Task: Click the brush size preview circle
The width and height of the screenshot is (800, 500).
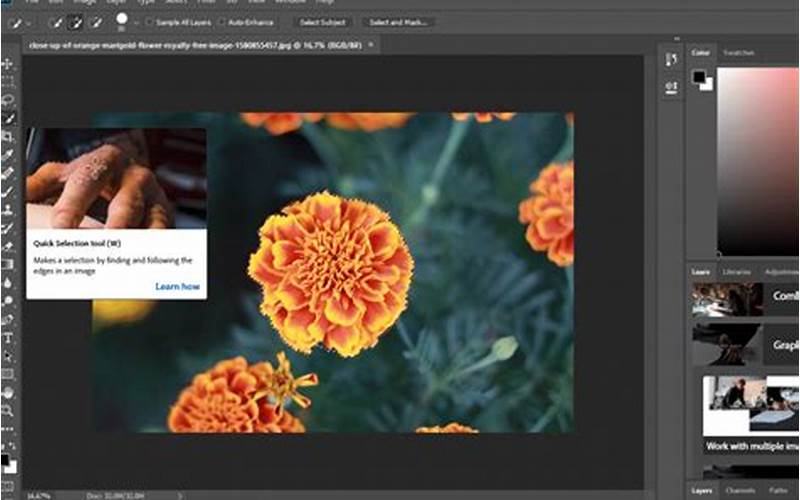Action: 121,19
